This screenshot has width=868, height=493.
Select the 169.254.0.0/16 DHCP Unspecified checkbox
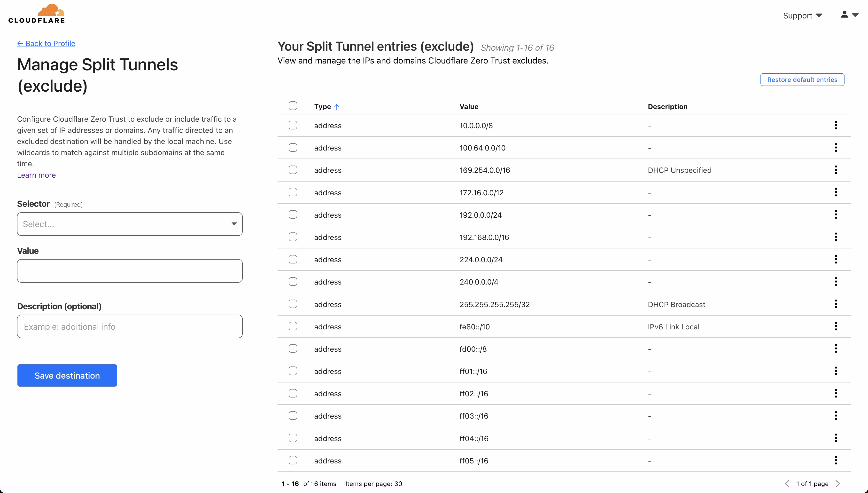293,170
